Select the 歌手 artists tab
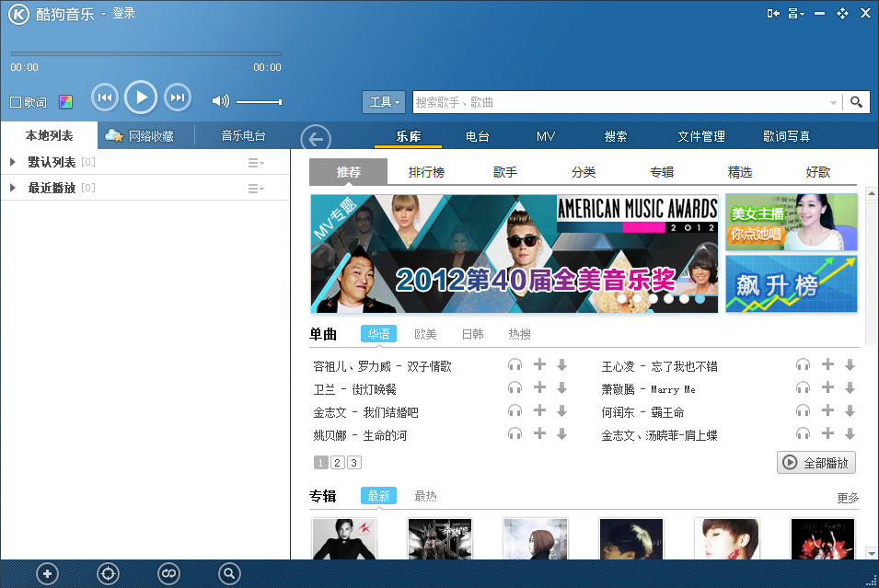The width and height of the screenshot is (879, 588). (x=505, y=172)
